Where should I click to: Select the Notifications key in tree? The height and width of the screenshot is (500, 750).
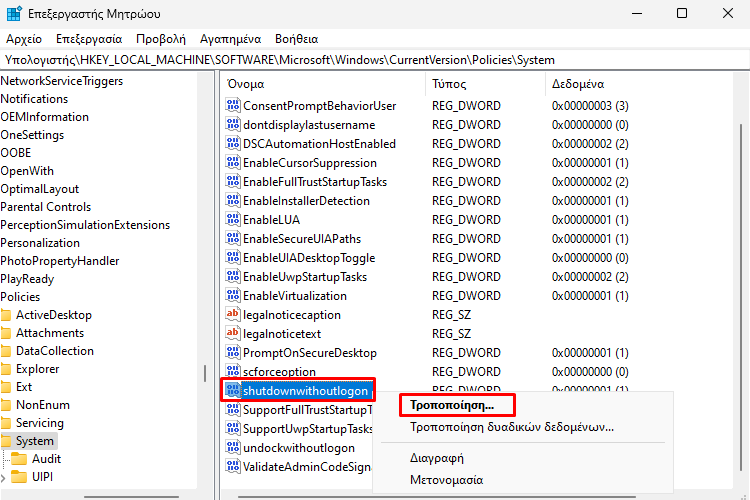34,99
